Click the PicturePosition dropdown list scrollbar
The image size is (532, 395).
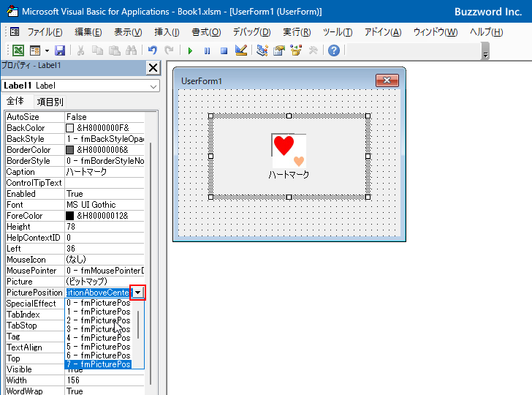138,324
